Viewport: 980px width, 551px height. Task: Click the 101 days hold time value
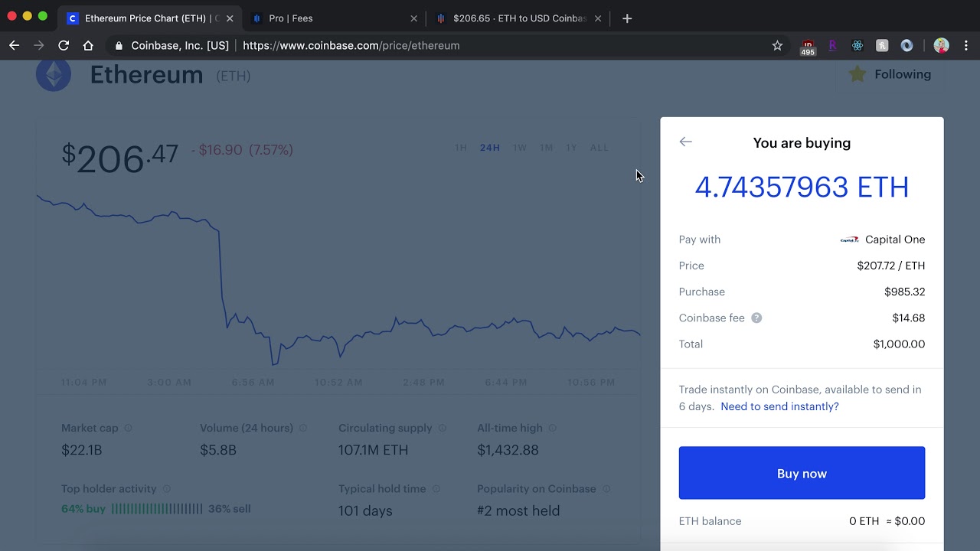point(365,510)
